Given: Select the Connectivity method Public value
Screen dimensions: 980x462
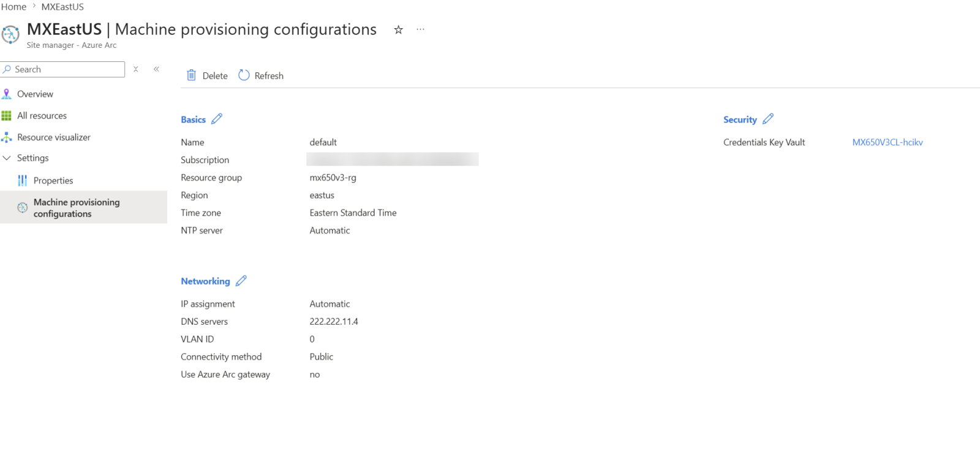Looking at the screenshot, I should pyautogui.click(x=322, y=357).
